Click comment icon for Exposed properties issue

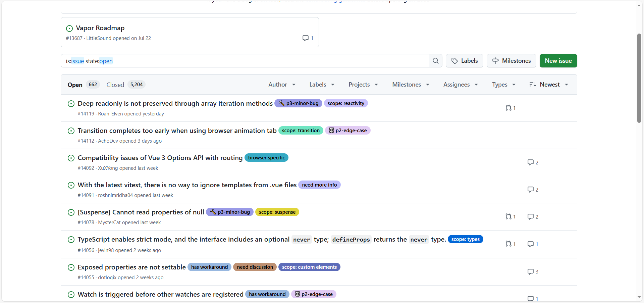coord(530,271)
